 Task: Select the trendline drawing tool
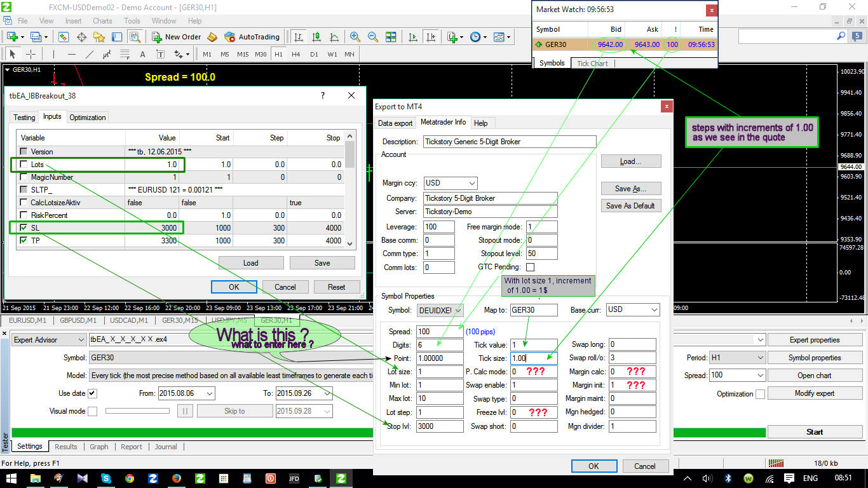90,54
